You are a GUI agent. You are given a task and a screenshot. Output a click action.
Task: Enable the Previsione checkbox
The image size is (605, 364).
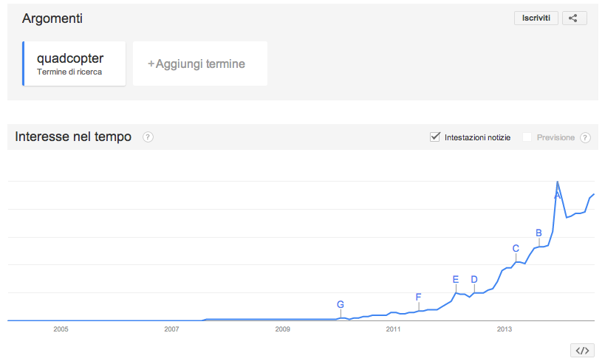[527, 137]
